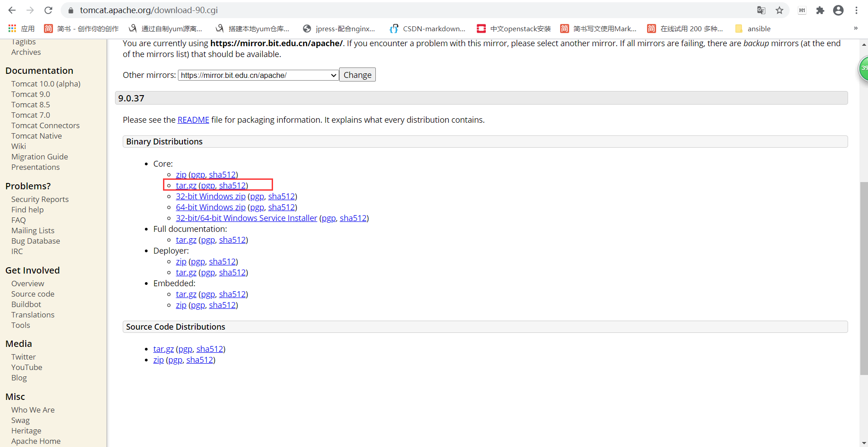
Task: Click the lock icon in address bar
Action: (71, 10)
